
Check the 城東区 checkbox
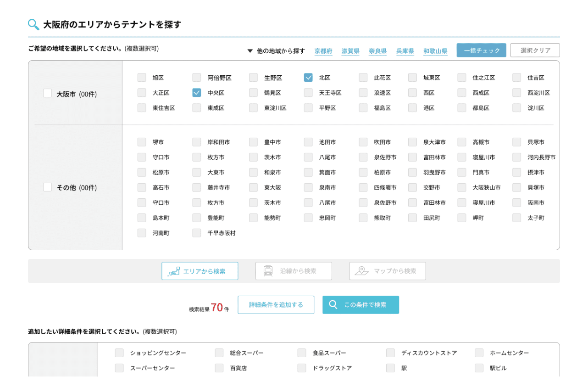point(413,78)
